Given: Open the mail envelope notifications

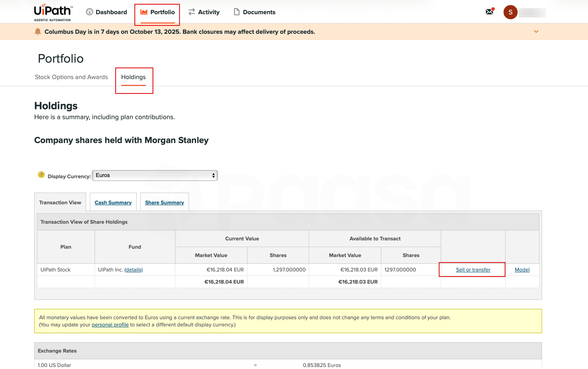Looking at the screenshot, I should [x=489, y=12].
